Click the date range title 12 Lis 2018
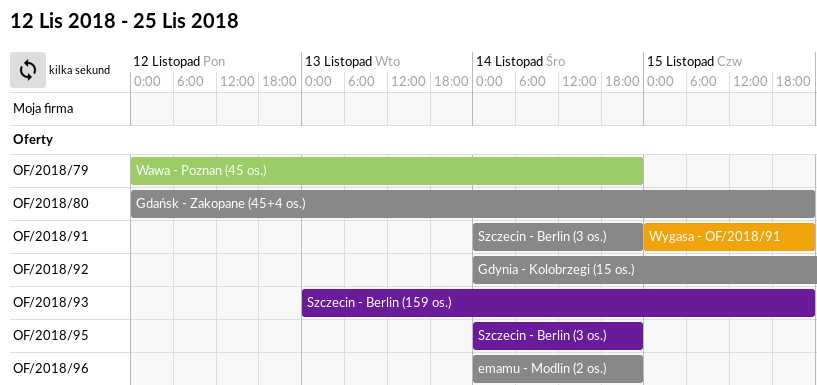The width and height of the screenshot is (817, 385). pyautogui.click(x=63, y=21)
